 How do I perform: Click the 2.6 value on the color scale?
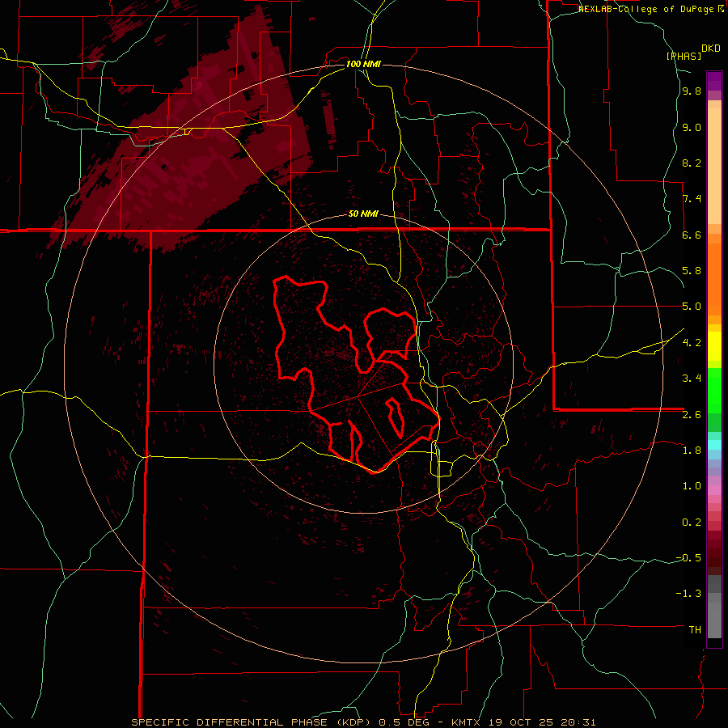pyautogui.click(x=692, y=415)
